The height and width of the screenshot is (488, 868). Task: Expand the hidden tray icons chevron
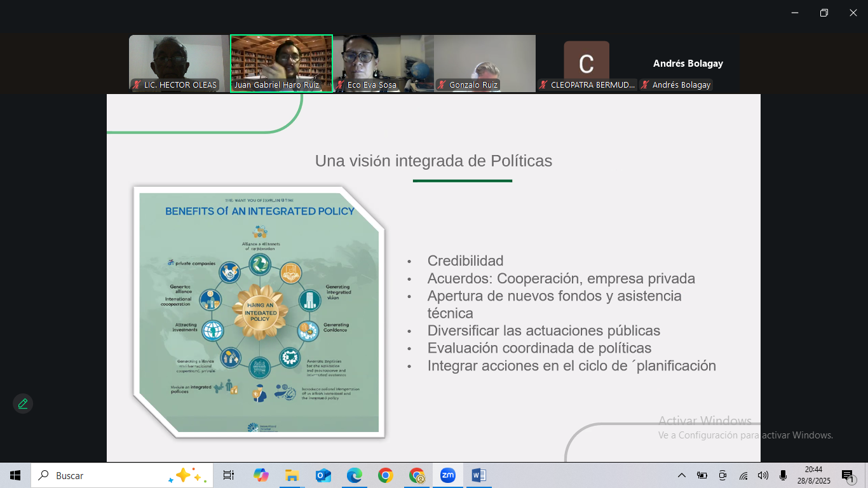[682, 475]
